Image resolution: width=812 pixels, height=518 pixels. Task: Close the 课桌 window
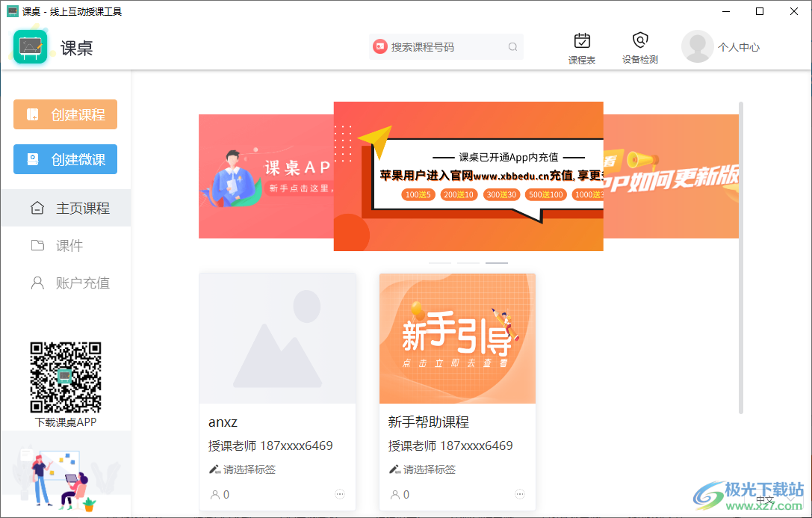tap(794, 11)
